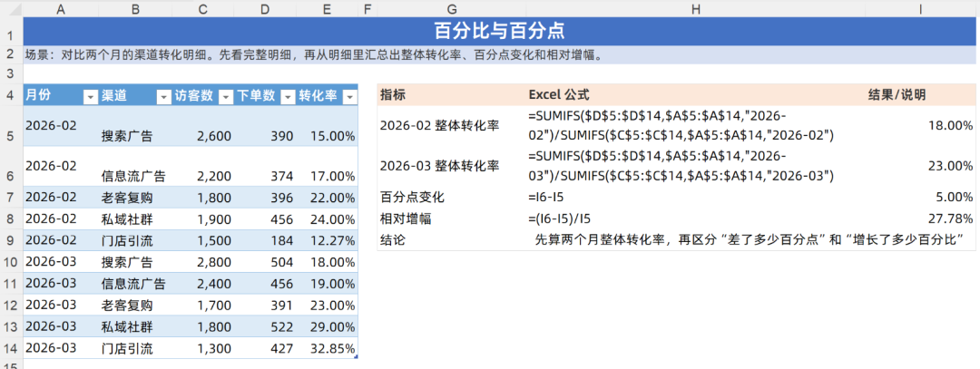Select visitor count cell 2,600
980x369 pixels.
pos(203,126)
